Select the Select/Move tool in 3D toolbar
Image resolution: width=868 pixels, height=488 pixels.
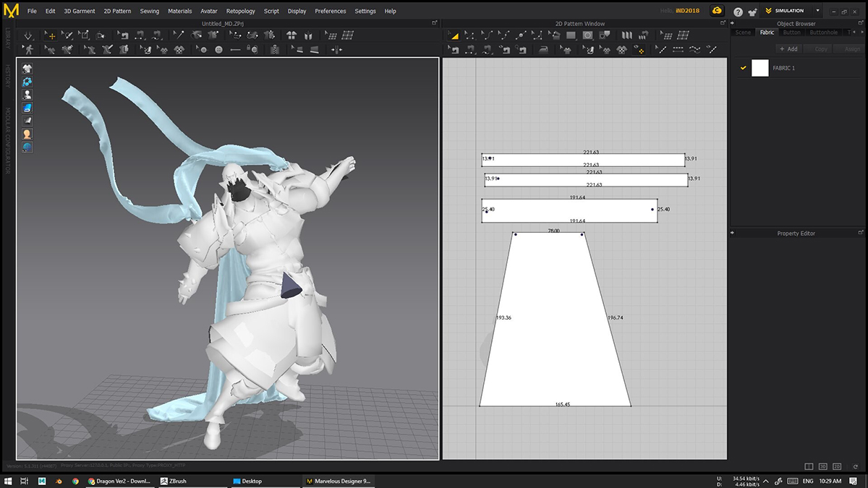(x=51, y=35)
